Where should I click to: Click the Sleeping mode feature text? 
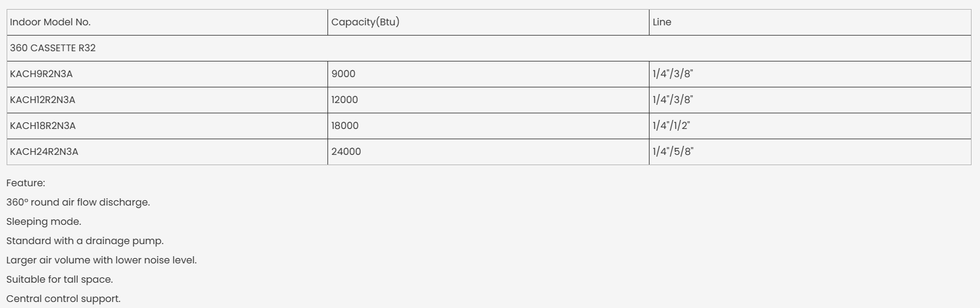pyautogui.click(x=44, y=222)
